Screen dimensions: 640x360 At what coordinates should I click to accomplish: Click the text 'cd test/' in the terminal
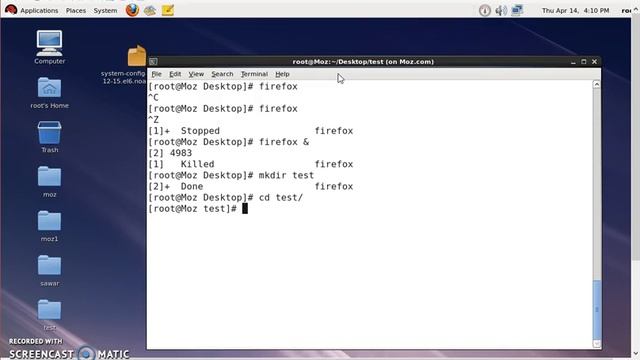[x=281, y=198]
